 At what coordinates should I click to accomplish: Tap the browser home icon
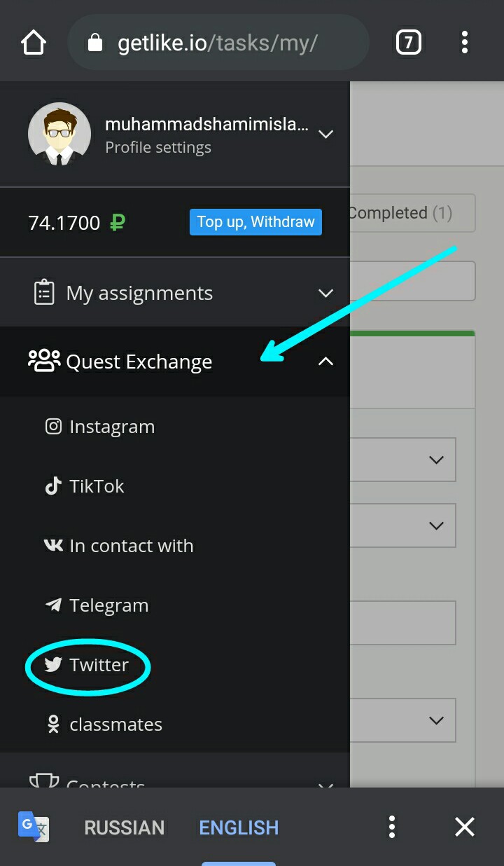34,43
